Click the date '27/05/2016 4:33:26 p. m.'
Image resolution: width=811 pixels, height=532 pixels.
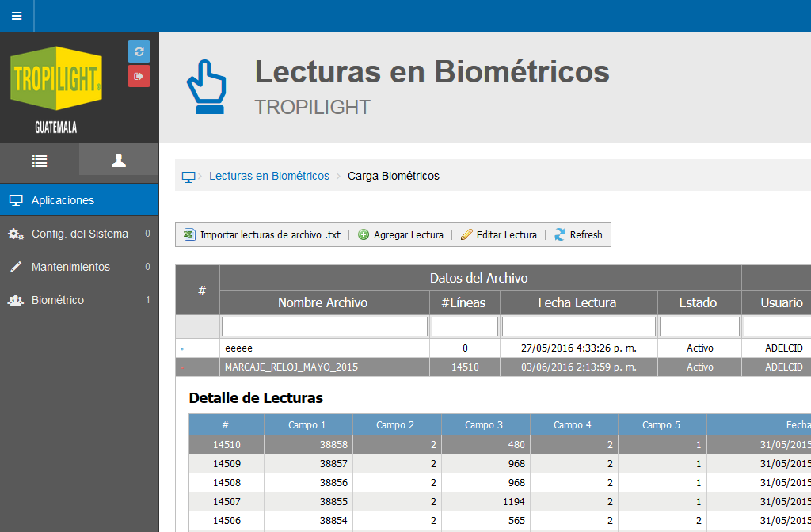(x=579, y=348)
